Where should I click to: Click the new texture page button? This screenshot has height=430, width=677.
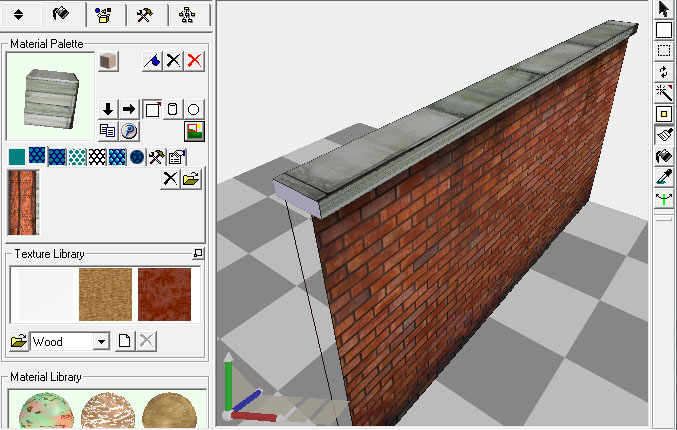tap(125, 342)
